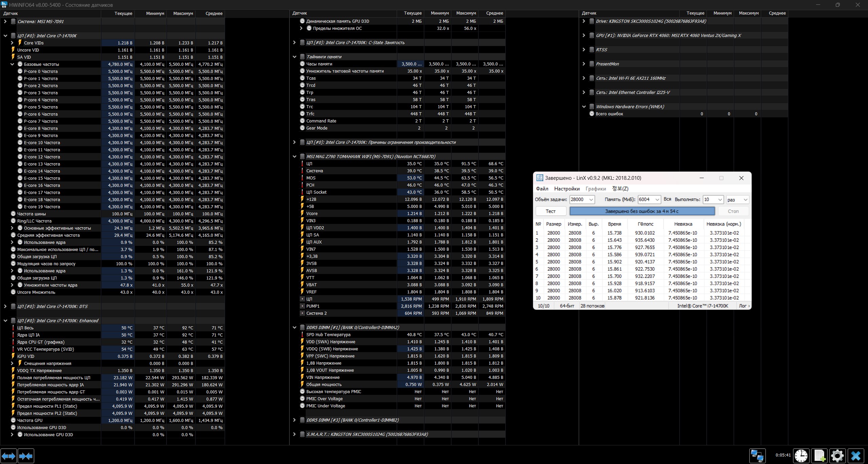This screenshot has height=464, width=868.
Task: Start logging with the sheet-plus icon
Action: pos(819,456)
